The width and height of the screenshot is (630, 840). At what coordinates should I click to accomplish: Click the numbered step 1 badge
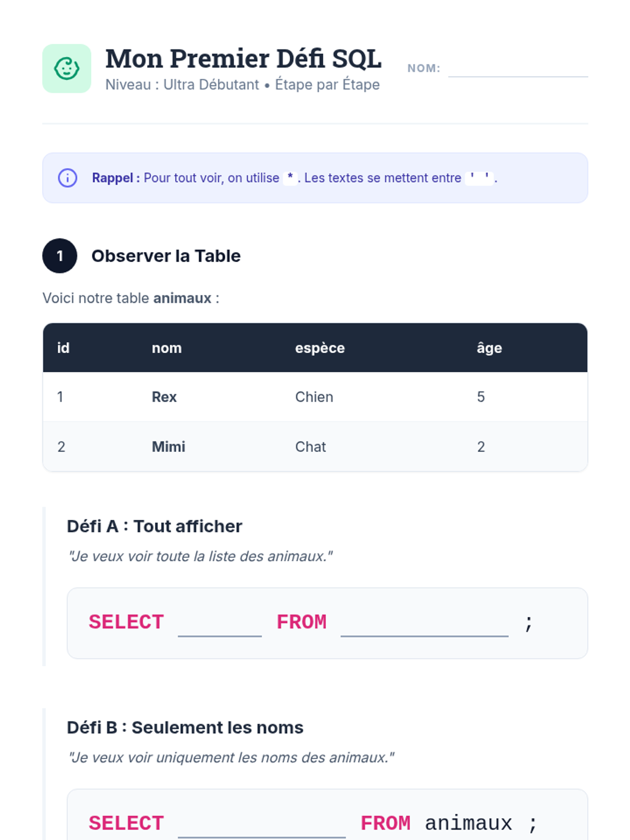pos(60,256)
